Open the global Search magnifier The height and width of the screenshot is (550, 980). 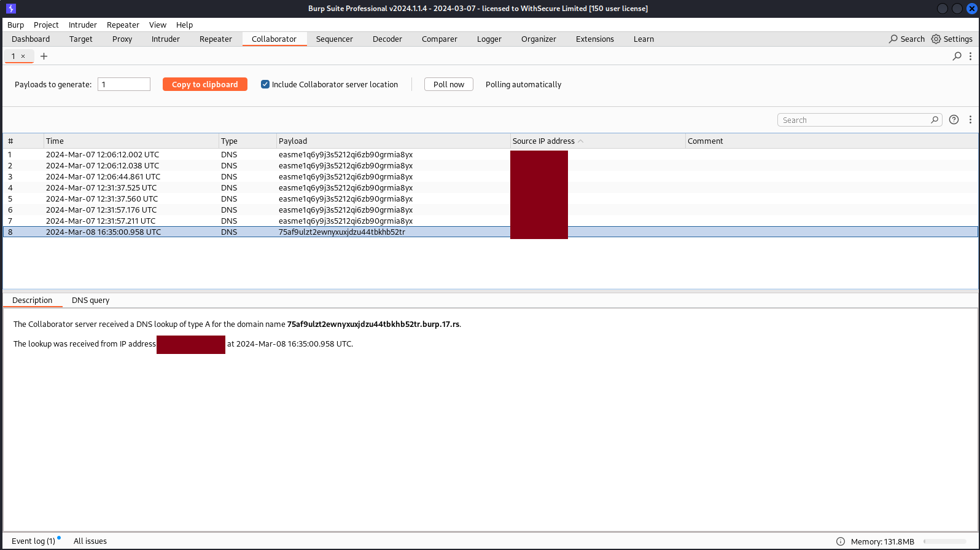pos(893,39)
